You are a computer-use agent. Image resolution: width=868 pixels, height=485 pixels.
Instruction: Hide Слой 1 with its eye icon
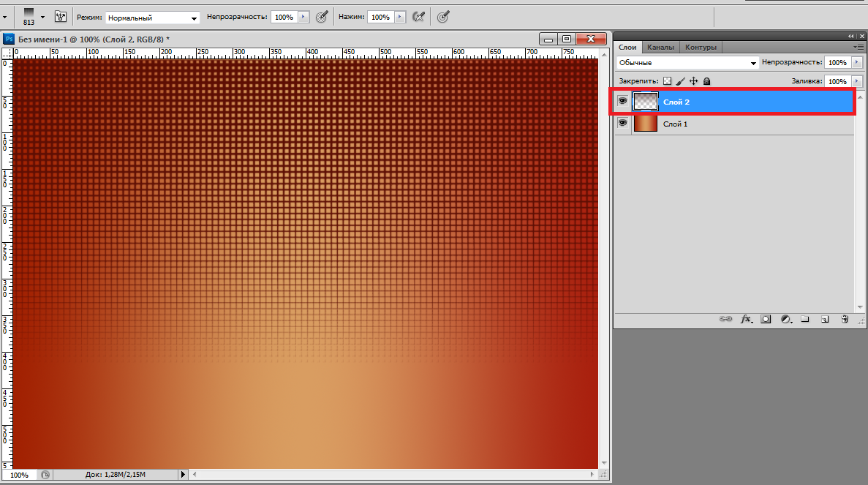click(623, 123)
